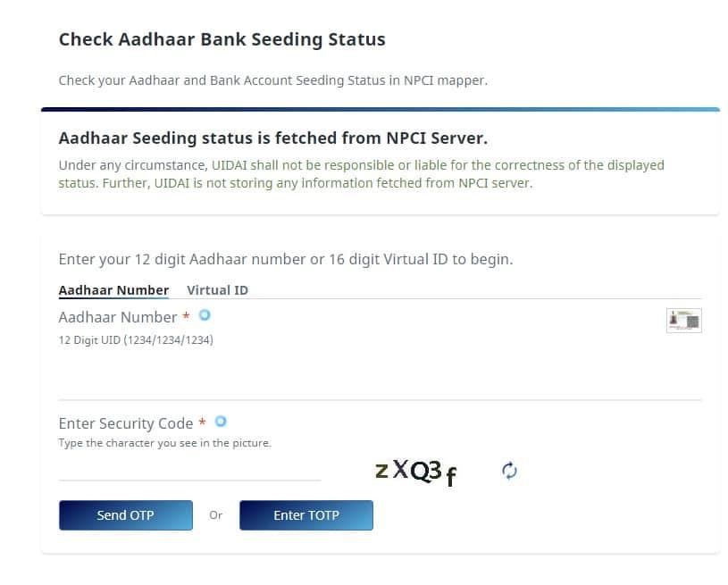728x585 pixels.
Task: Select the Aadhaar Number tab
Action: [x=113, y=290]
